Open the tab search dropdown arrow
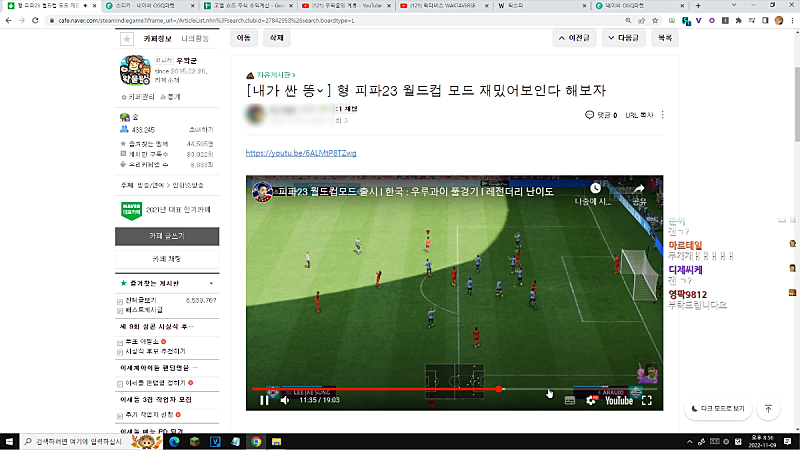Image resolution: width=800 pixels, height=450 pixels. [734, 5]
